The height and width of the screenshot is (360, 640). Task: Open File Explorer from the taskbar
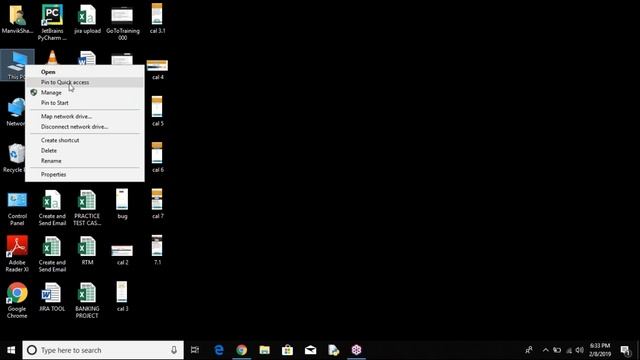tap(264, 350)
